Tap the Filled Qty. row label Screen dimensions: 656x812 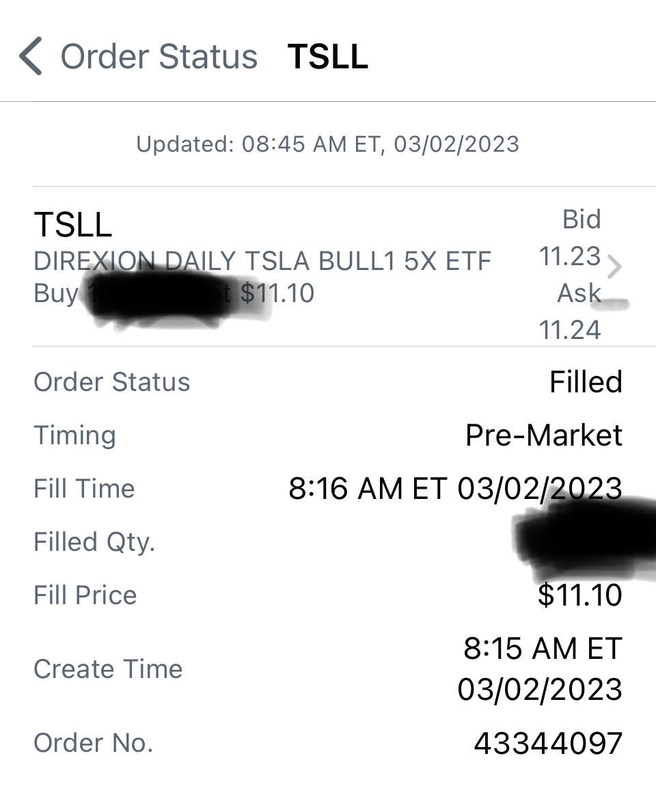[x=94, y=542]
